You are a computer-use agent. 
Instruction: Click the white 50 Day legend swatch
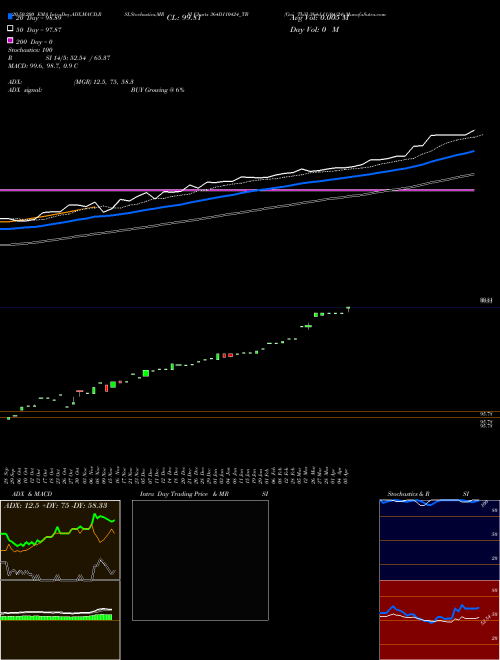pyautogui.click(x=10, y=29)
